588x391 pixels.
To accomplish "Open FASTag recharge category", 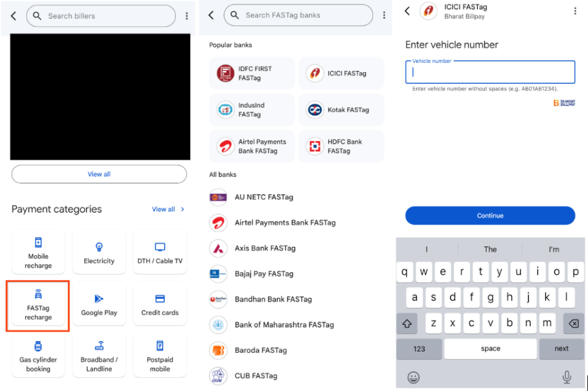I will coord(38,306).
